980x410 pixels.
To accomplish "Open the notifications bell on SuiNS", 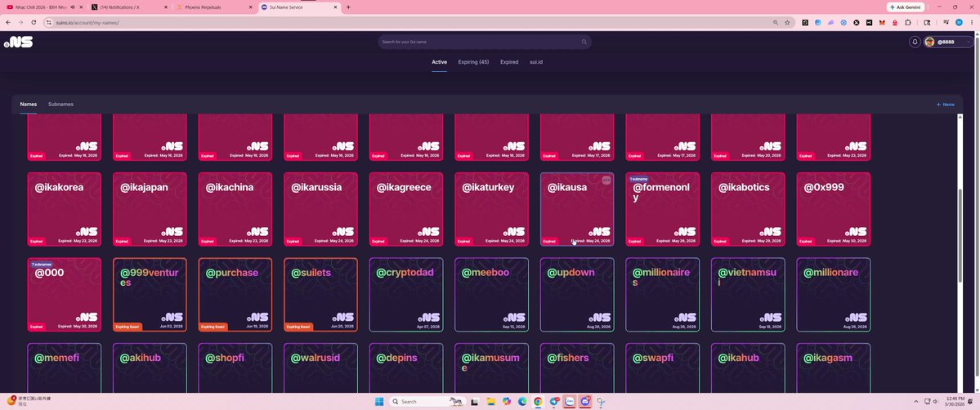I will tap(915, 42).
